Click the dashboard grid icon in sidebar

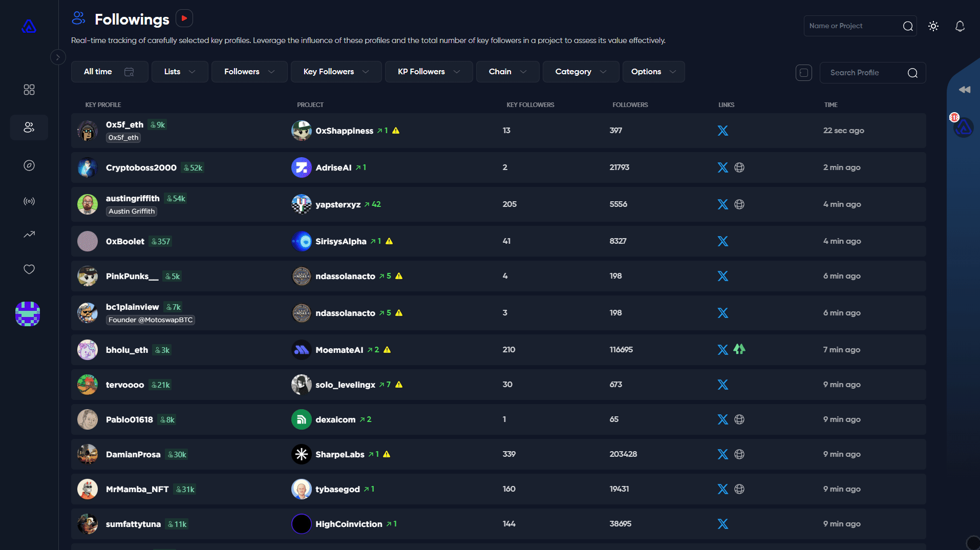(x=29, y=90)
